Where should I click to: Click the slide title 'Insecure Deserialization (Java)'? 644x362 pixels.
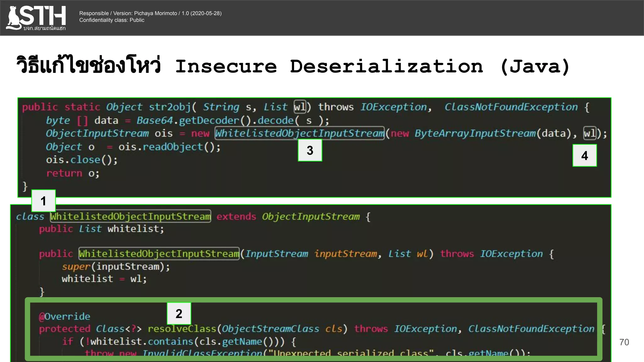[x=373, y=67]
